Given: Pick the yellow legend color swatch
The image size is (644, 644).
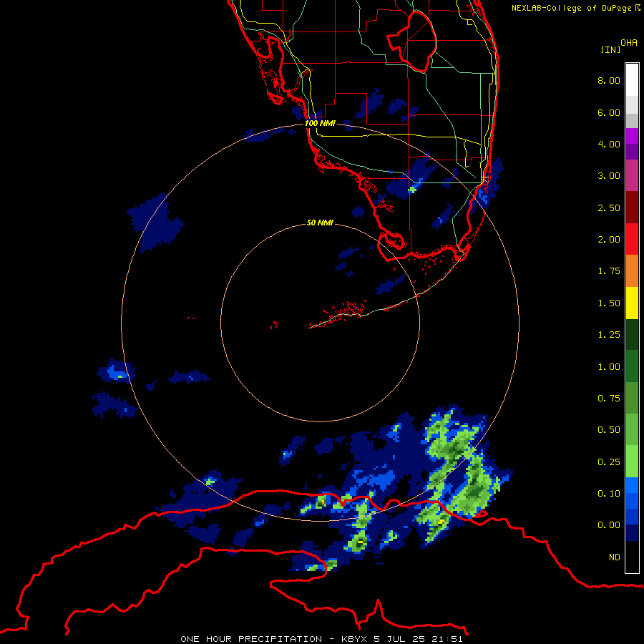Looking at the screenshot, I should (632, 303).
